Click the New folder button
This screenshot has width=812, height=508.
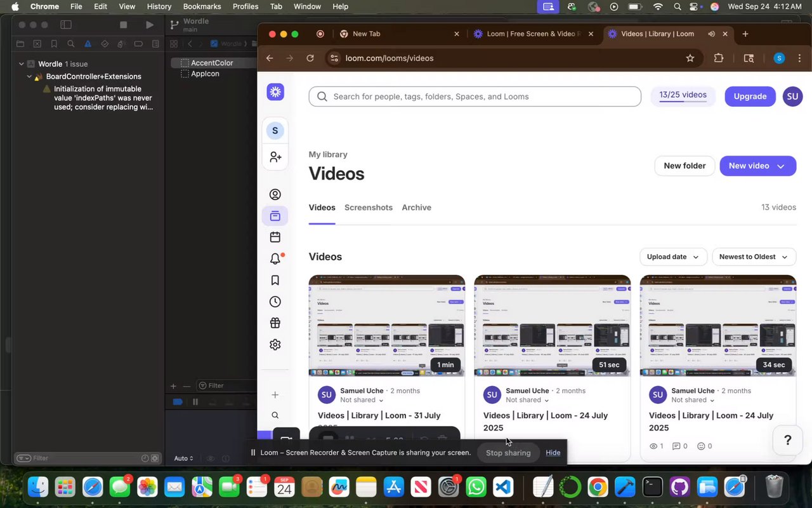point(684,166)
